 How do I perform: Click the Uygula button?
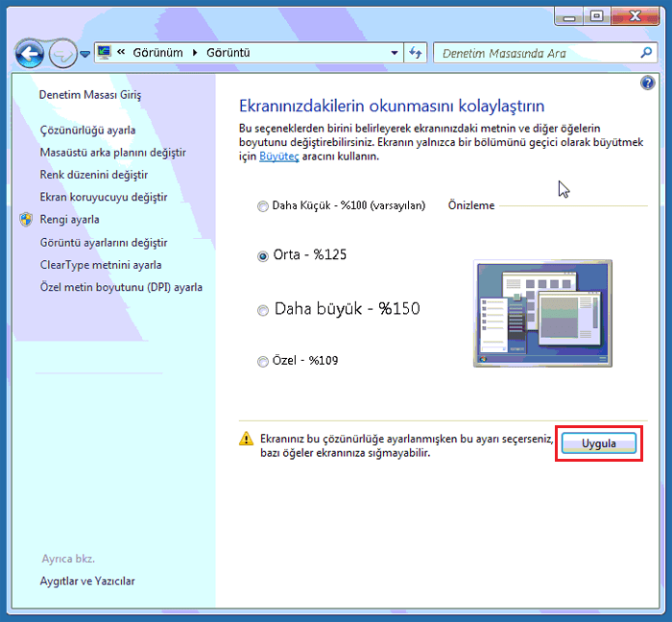(599, 443)
